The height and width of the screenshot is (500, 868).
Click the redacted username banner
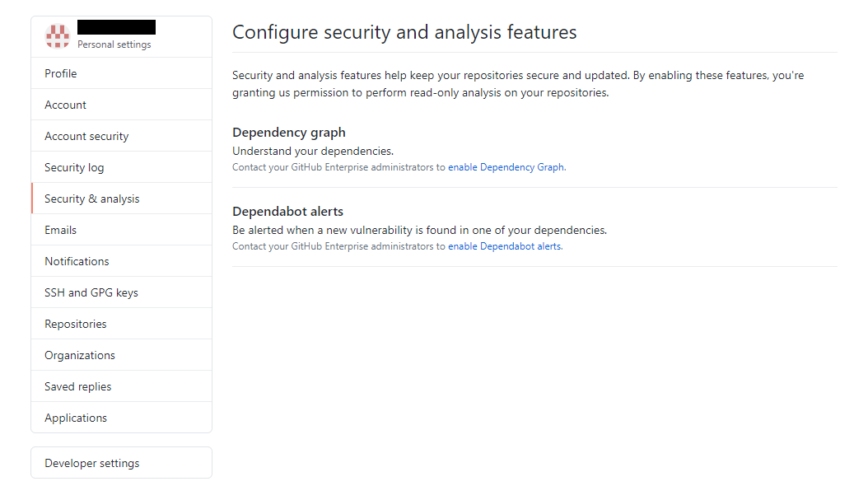tap(115, 26)
